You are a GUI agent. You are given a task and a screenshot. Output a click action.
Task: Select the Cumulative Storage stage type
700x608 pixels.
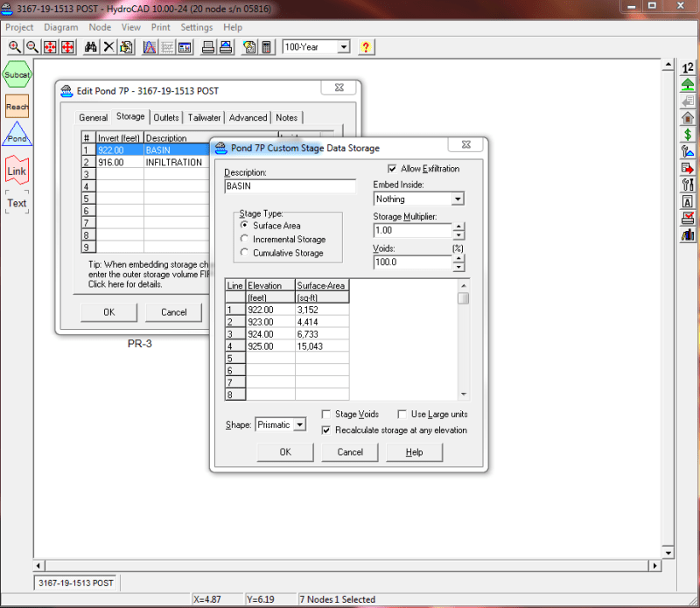click(244, 252)
